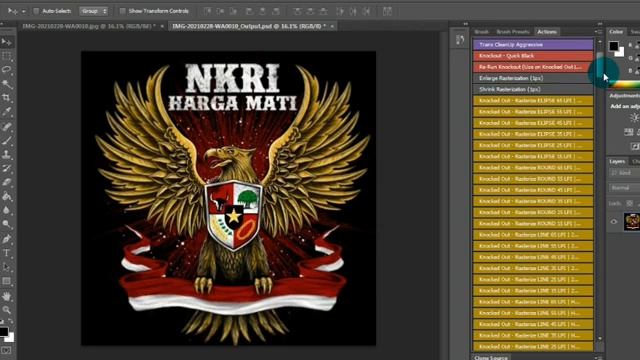This screenshot has height=360, width=640.
Task: Open the Kind filter dropdown in Layers
Action: click(625, 173)
